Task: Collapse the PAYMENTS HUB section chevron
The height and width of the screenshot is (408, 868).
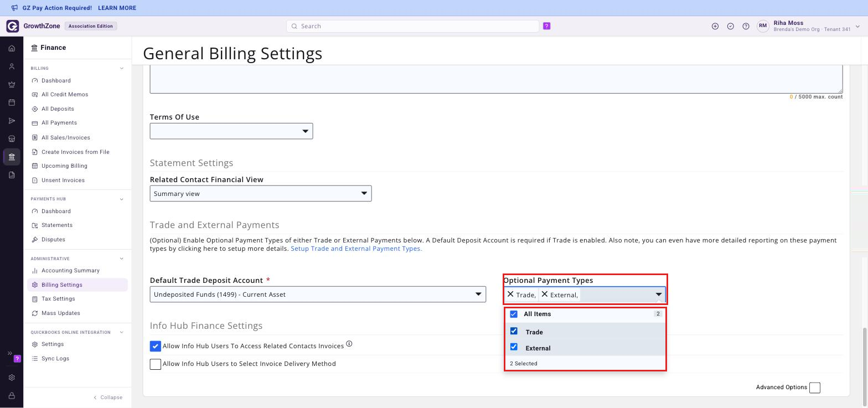Action: [122, 199]
